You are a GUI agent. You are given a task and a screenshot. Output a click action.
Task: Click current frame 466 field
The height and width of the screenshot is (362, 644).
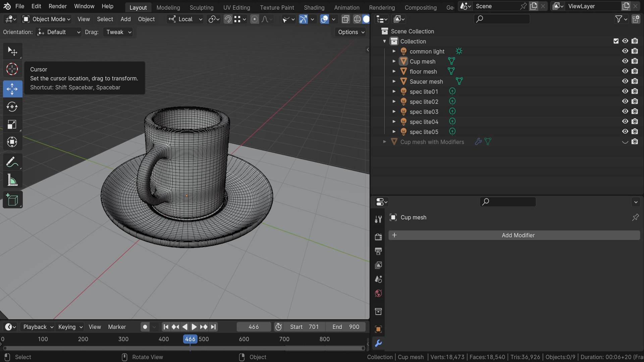click(254, 327)
